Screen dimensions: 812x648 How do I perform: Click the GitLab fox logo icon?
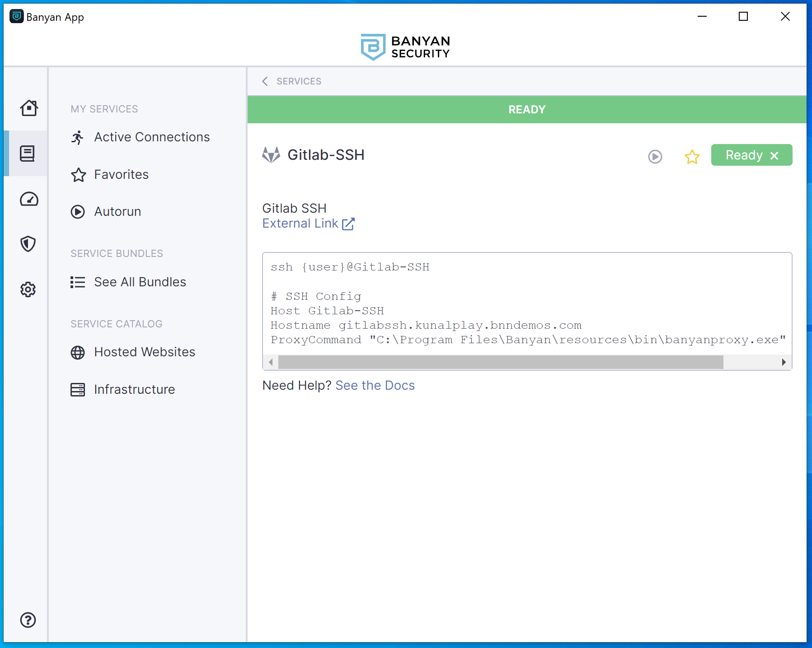[x=271, y=155]
